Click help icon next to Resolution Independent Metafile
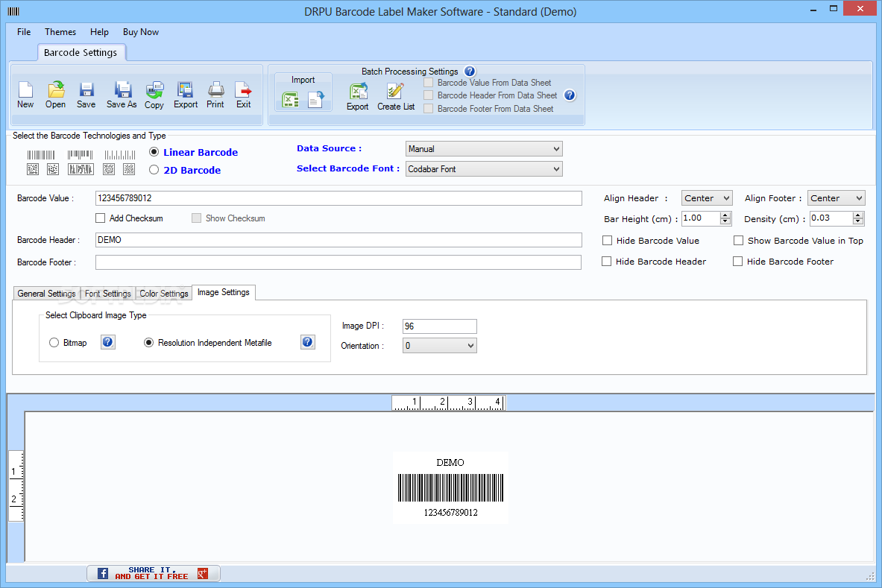 click(308, 342)
